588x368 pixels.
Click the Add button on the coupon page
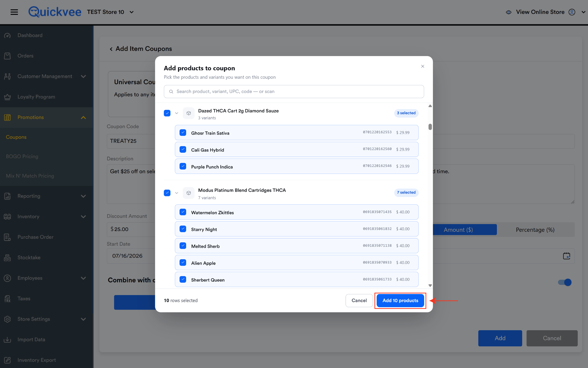500,338
